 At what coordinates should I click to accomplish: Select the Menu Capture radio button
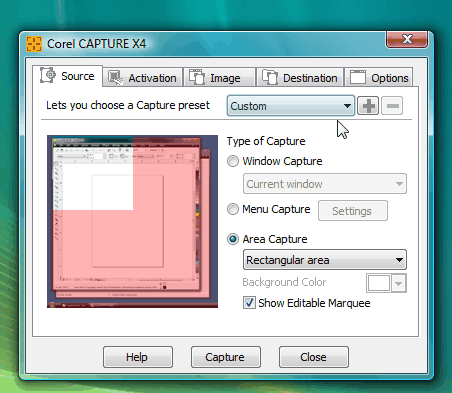coord(233,209)
